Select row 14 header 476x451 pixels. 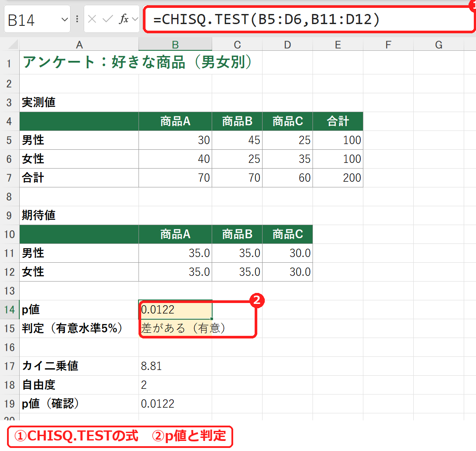9,310
